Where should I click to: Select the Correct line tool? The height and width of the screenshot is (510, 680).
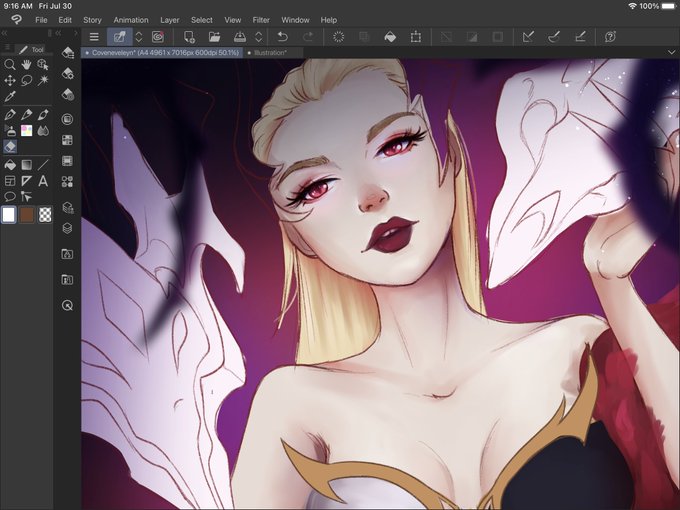point(26,197)
